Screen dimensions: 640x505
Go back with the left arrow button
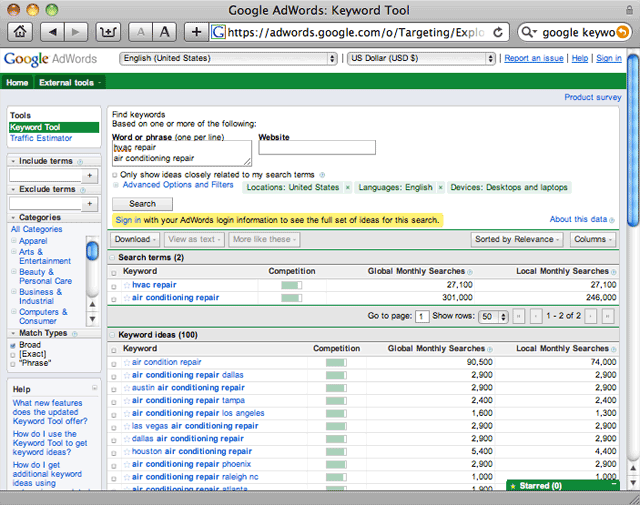pos(52,32)
